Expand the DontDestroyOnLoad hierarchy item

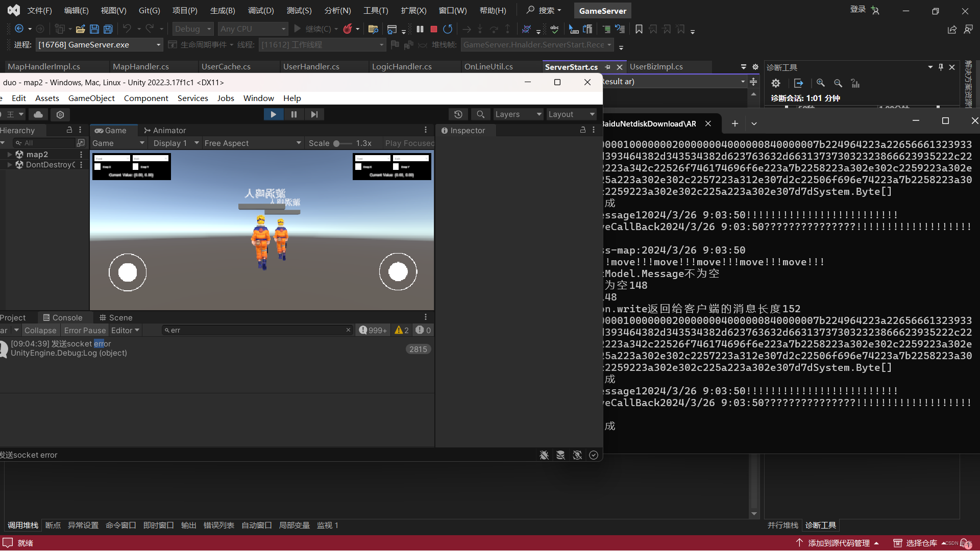9,164
